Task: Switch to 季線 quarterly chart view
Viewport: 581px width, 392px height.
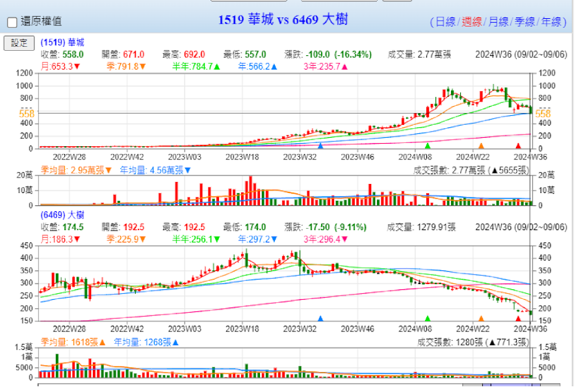Action: click(524, 22)
